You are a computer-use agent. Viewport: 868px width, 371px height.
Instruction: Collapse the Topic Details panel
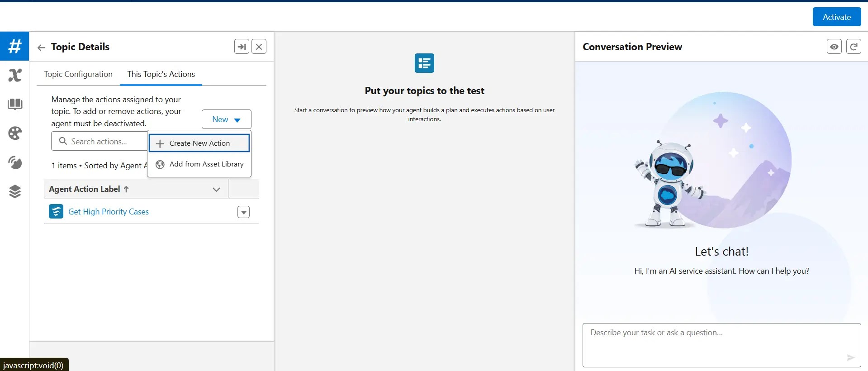click(x=242, y=47)
